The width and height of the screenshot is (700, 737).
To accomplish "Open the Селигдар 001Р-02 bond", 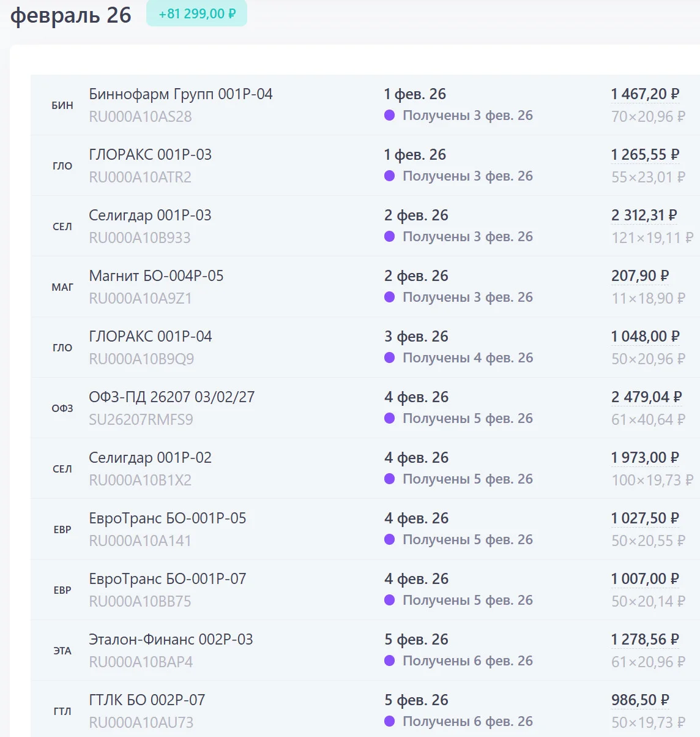I will pyautogui.click(x=150, y=458).
